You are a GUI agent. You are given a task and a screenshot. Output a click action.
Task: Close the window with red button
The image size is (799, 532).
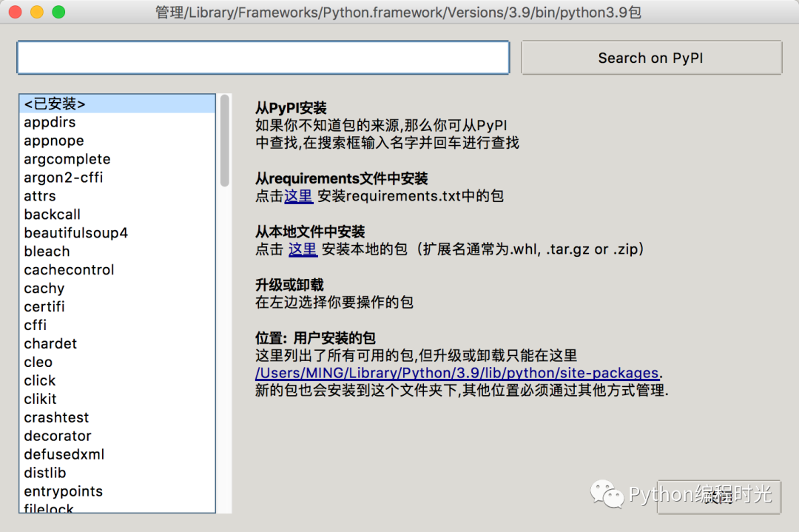(x=16, y=13)
